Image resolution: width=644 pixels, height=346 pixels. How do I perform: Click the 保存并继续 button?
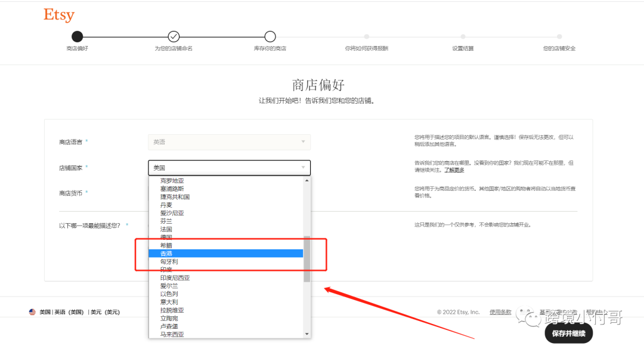click(x=568, y=333)
